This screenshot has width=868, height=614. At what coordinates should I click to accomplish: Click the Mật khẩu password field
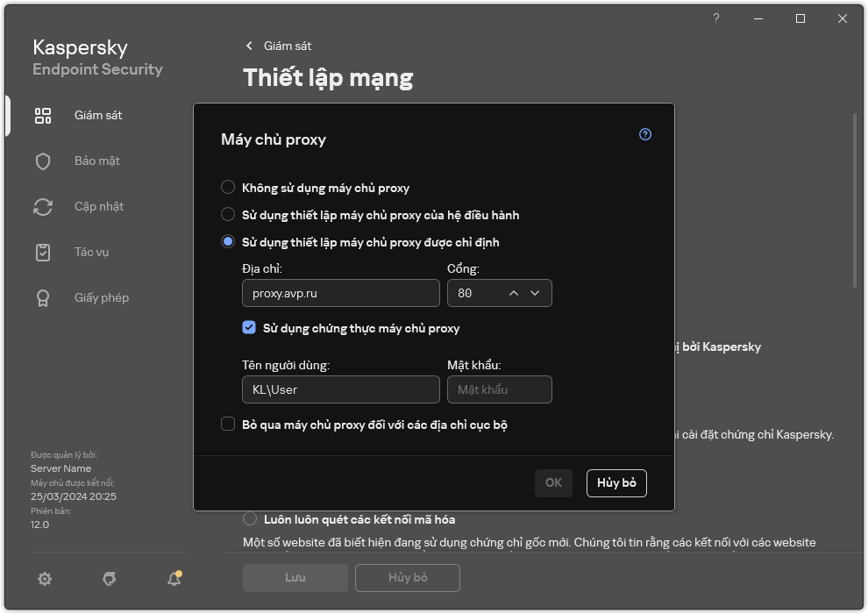coord(500,389)
